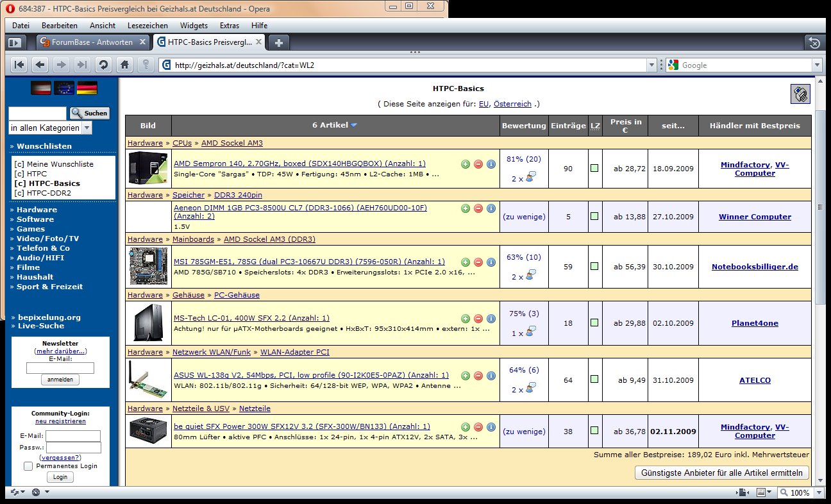The width and height of the screenshot is (831, 504).
Task: Expand the Hardware sidebar category
Action: click(x=37, y=210)
